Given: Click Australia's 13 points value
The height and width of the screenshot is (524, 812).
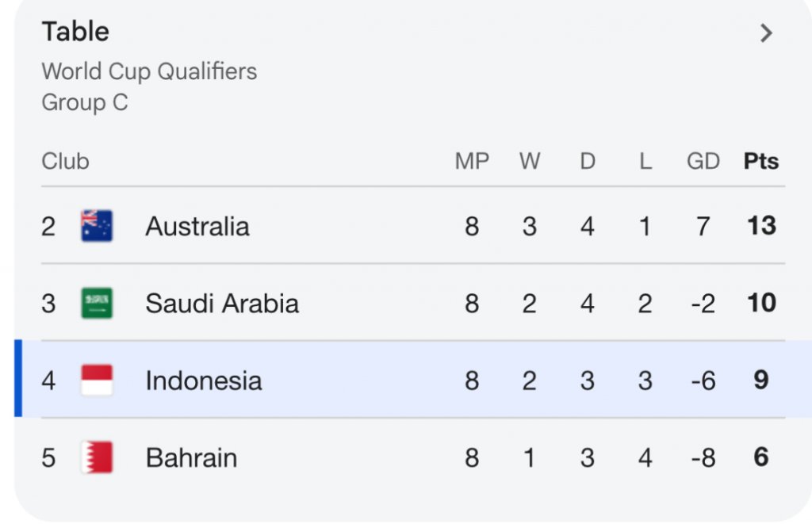Looking at the screenshot, I should pos(760,226).
